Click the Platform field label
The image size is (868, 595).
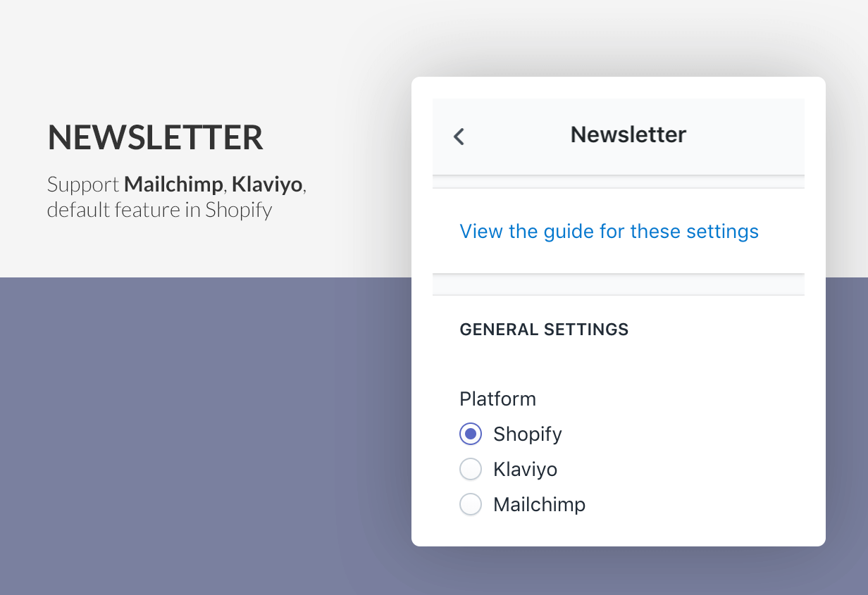click(x=497, y=399)
